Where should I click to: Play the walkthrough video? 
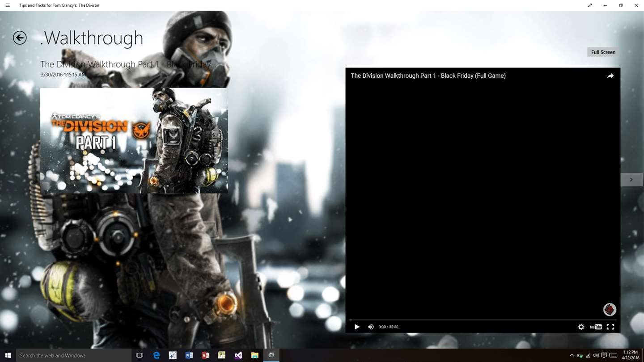357,327
